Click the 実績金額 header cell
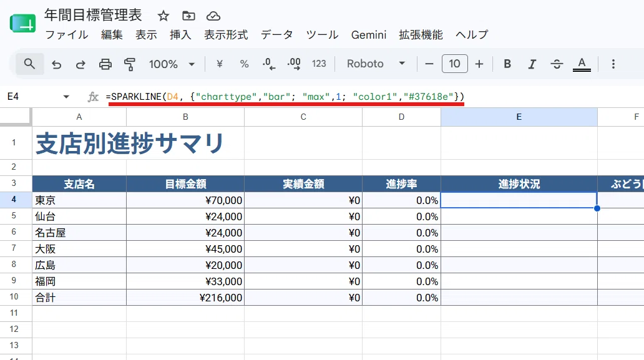 303,184
